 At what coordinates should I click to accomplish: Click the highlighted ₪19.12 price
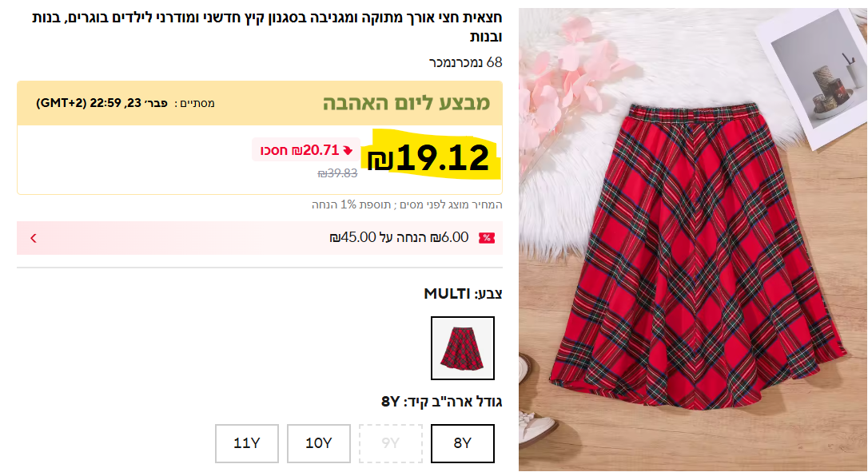click(x=429, y=157)
